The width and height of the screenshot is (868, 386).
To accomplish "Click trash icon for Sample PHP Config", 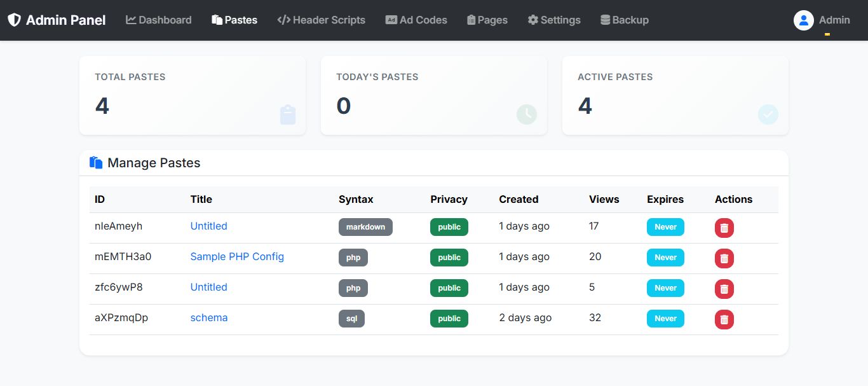I will [x=724, y=258].
